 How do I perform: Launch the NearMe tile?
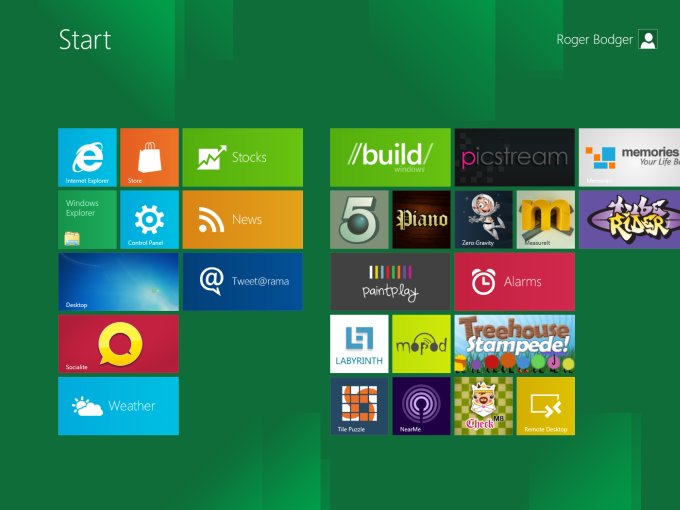[x=421, y=406]
